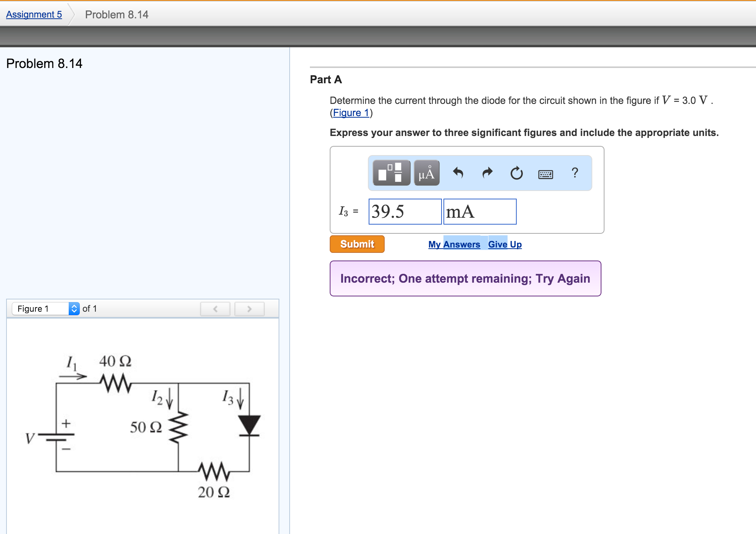Navigate back via Assignment 5 breadcrumb
756x534 pixels.
tap(34, 14)
